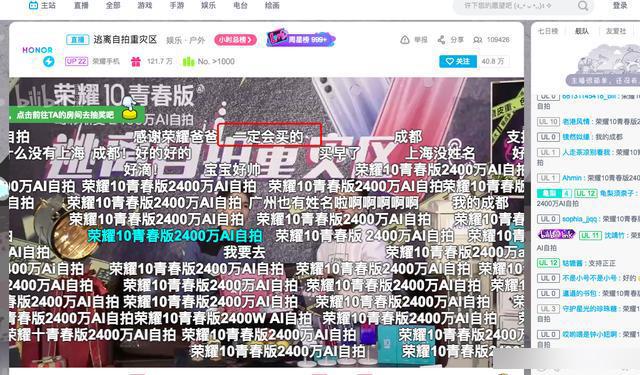Screen dimensions: 640x375
Task: Switch to the 七日榜 tab
Action: point(548,31)
